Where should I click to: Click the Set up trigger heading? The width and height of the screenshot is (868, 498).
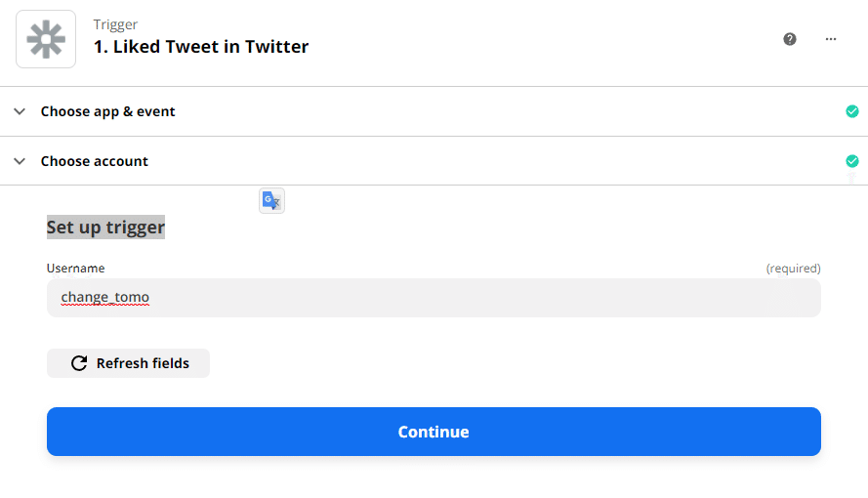pos(105,227)
